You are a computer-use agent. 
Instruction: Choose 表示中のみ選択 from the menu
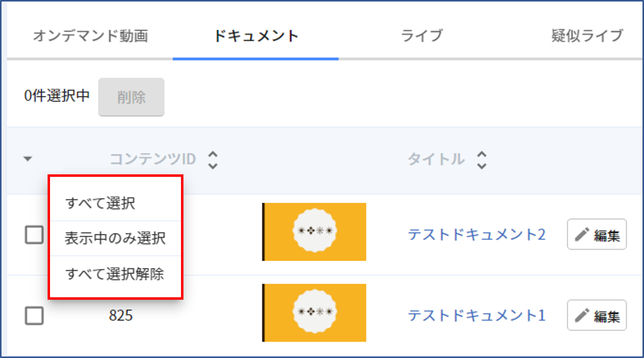[116, 238]
